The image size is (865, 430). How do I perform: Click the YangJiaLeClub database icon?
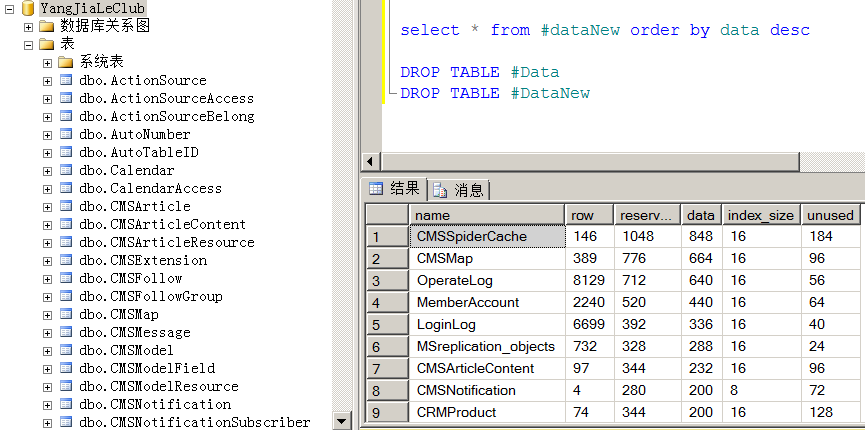27,8
